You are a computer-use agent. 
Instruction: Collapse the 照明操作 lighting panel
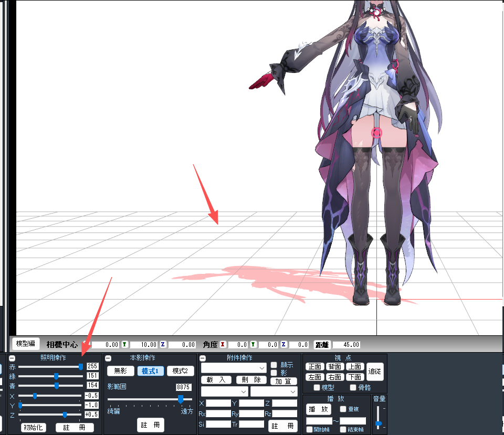(x=12, y=358)
